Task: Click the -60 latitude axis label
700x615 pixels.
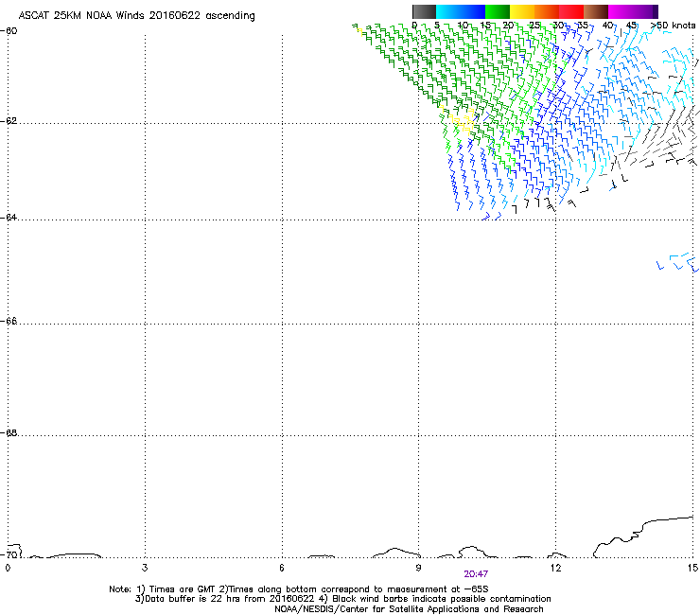Action: point(9,31)
